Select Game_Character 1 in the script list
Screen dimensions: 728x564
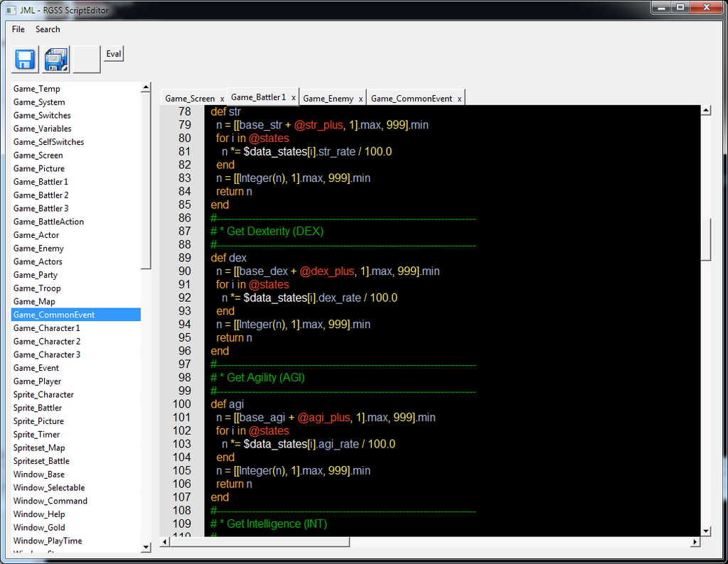pos(75,328)
